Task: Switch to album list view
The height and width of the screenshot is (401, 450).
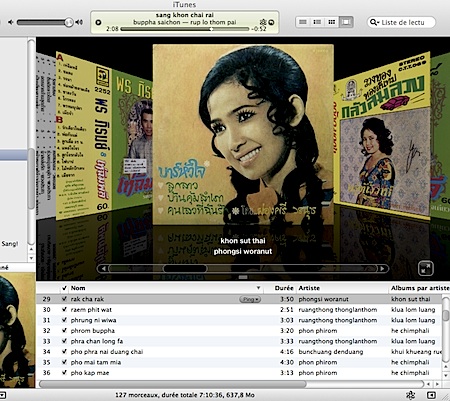Action: [317, 22]
